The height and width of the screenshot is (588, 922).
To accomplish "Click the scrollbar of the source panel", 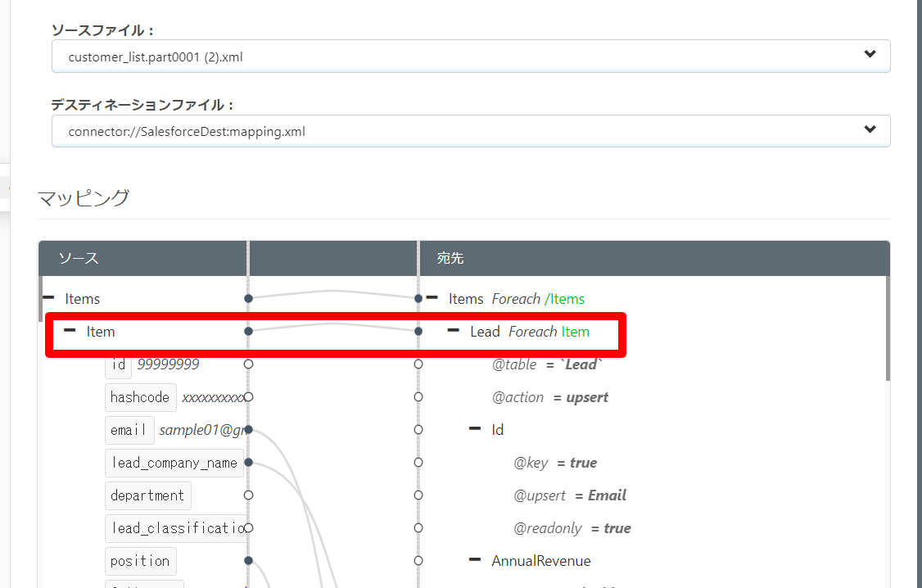I will pyautogui.click(x=41, y=299).
